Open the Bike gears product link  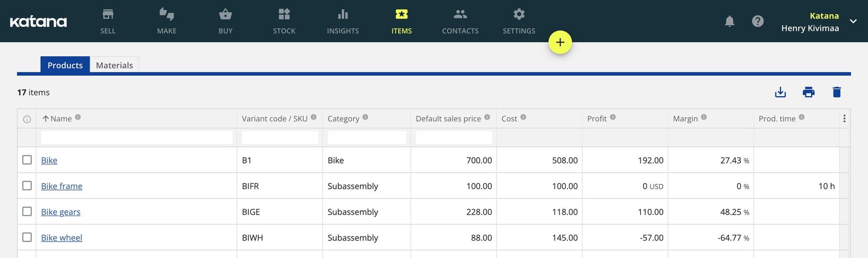pos(61,211)
